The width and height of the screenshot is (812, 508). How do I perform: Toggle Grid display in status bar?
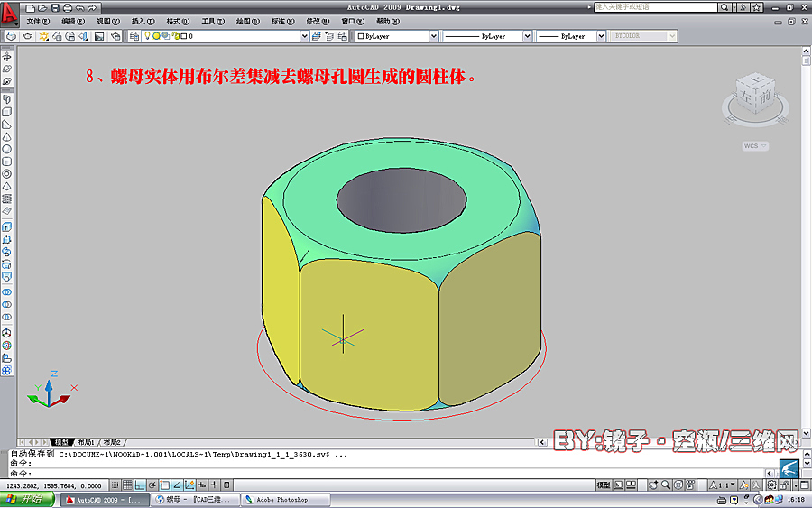[127, 485]
